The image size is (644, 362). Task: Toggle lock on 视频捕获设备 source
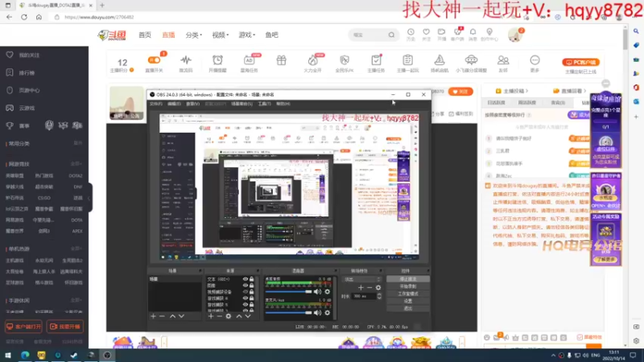tap(251, 292)
